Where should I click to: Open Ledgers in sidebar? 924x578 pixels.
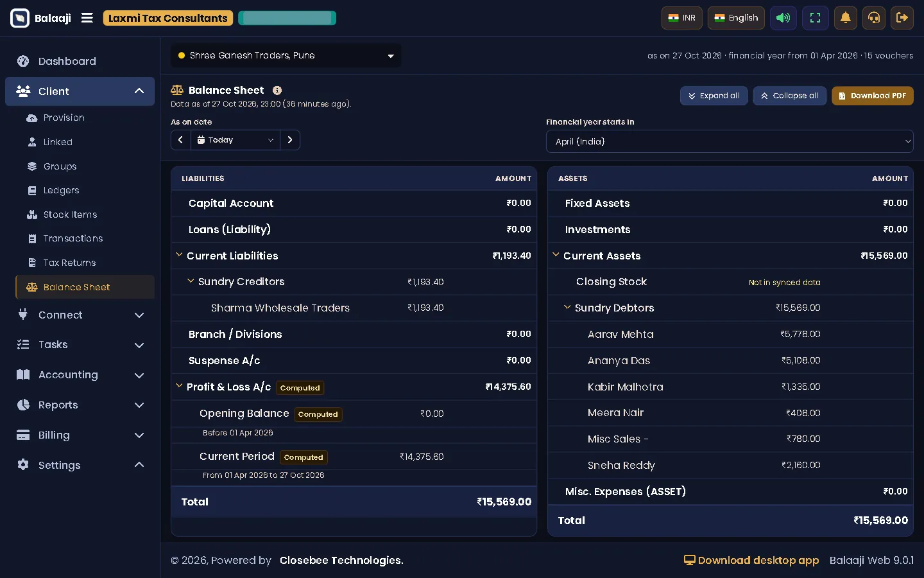pos(85,190)
